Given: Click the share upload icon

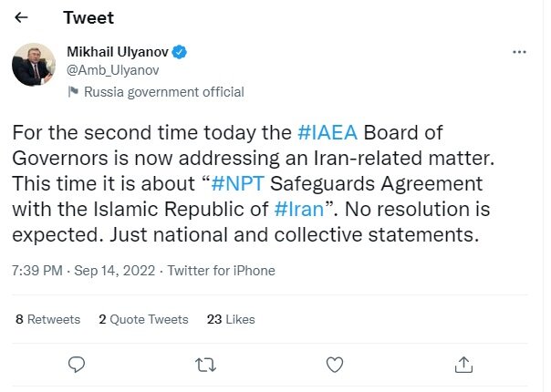Looking at the screenshot, I should click(464, 365).
